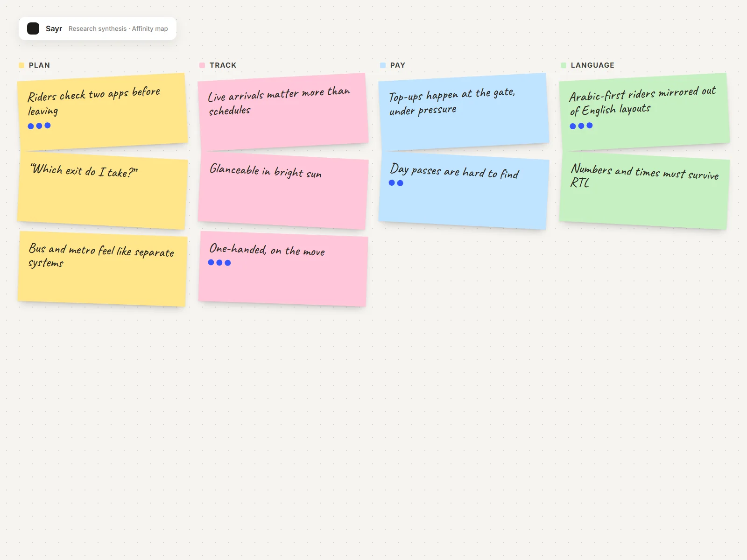Click the black Sayr logo icon
This screenshot has height=560, width=747.
pyautogui.click(x=33, y=28)
